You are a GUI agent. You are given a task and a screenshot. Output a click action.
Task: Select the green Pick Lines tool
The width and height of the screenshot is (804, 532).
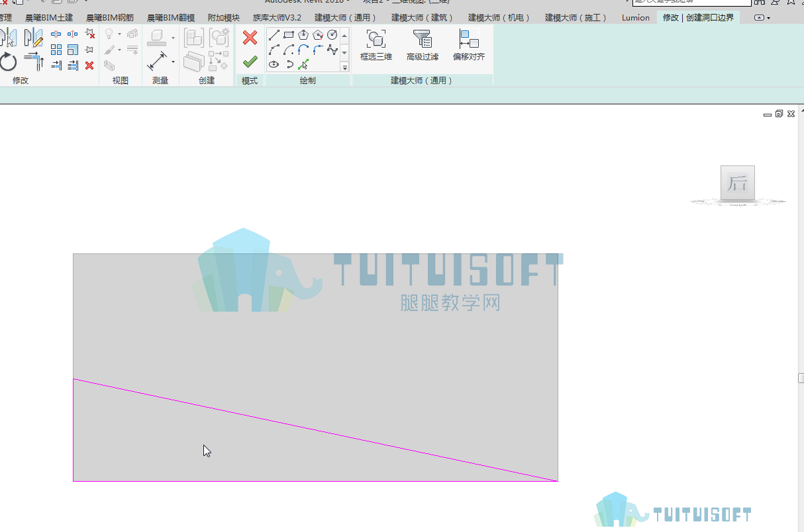(x=303, y=64)
